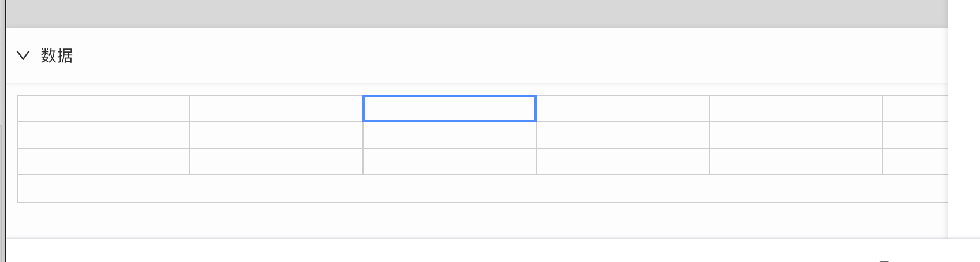This screenshot has height=262, width=980.
Task: Select the cell directly below the highlighted cell
Action: coord(450,135)
